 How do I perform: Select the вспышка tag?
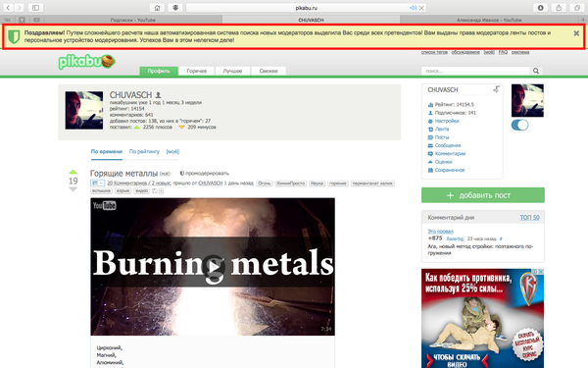(x=101, y=190)
